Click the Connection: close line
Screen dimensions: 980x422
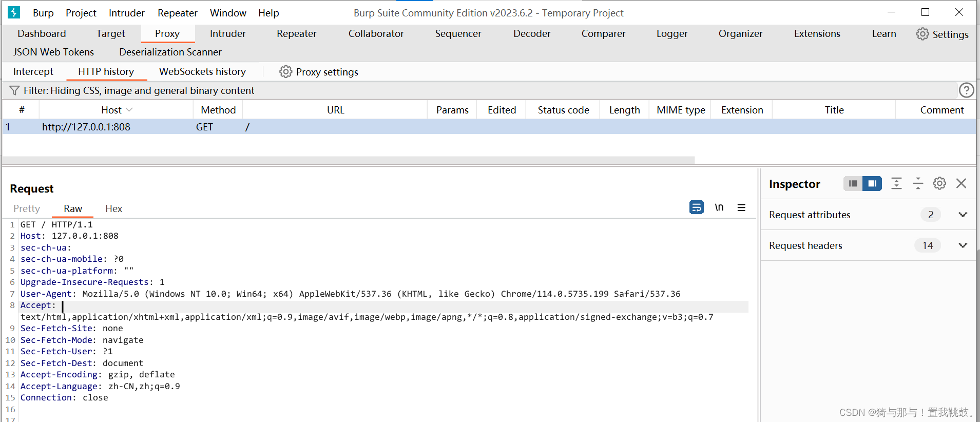click(x=64, y=398)
